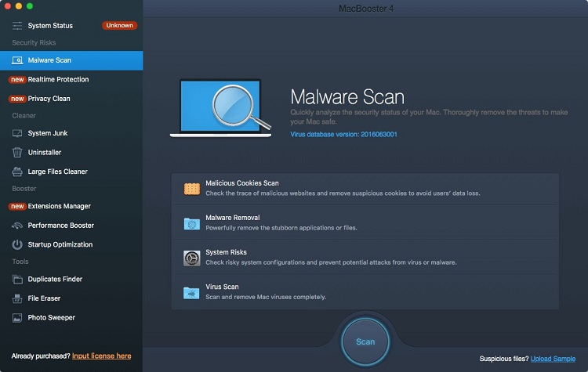Screen dimensions: 588x372
Task: Open Photo Sweeper
Action: coord(71,318)
